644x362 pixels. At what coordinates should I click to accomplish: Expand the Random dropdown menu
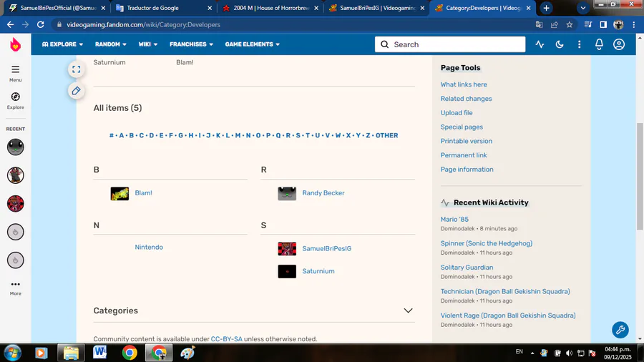pos(110,44)
